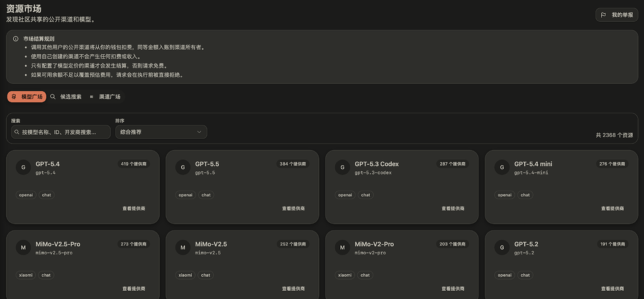Screen dimensions: 644x299
Task: Click the openai tag on GPT-5.3 Codex card
Action: pyautogui.click(x=345, y=195)
